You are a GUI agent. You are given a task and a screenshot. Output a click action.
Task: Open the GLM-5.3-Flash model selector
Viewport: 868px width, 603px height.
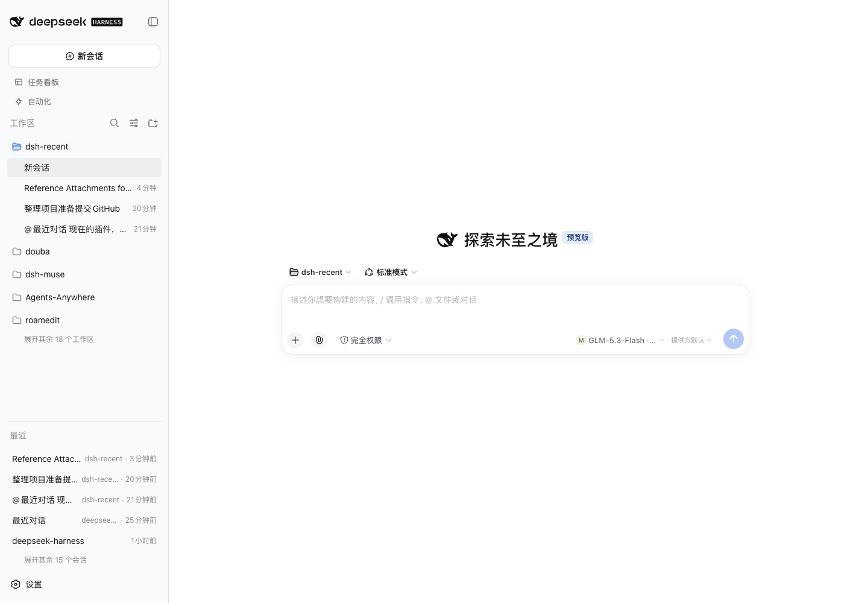point(620,340)
